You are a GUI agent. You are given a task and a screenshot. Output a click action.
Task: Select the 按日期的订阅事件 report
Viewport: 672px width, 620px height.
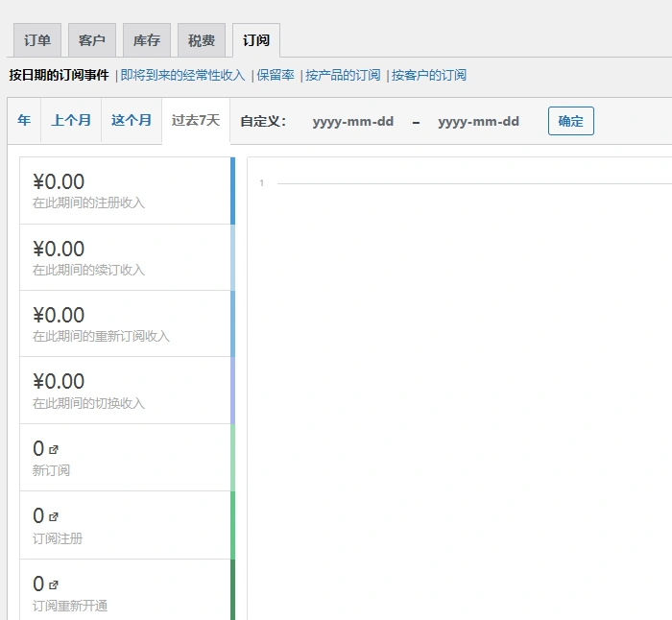click(x=60, y=76)
